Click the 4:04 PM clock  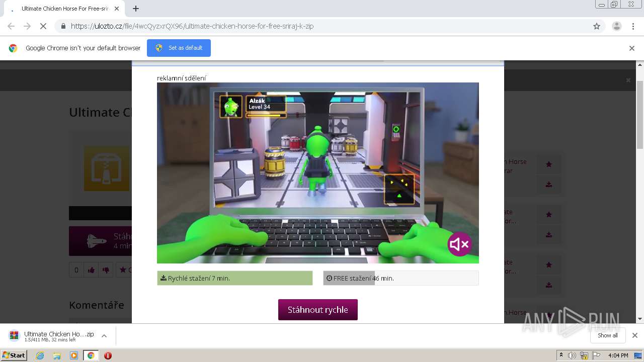(618, 355)
